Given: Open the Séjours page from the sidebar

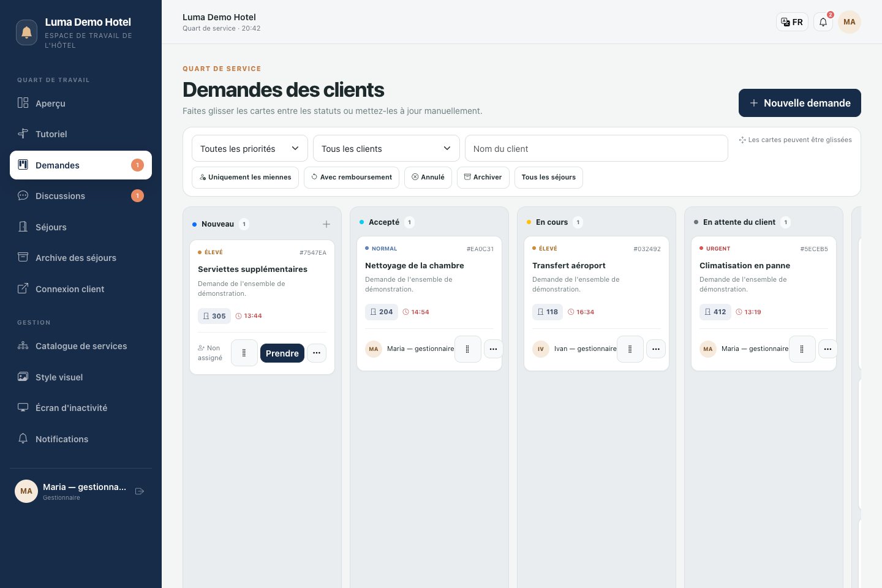Looking at the screenshot, I should [81, 227].
